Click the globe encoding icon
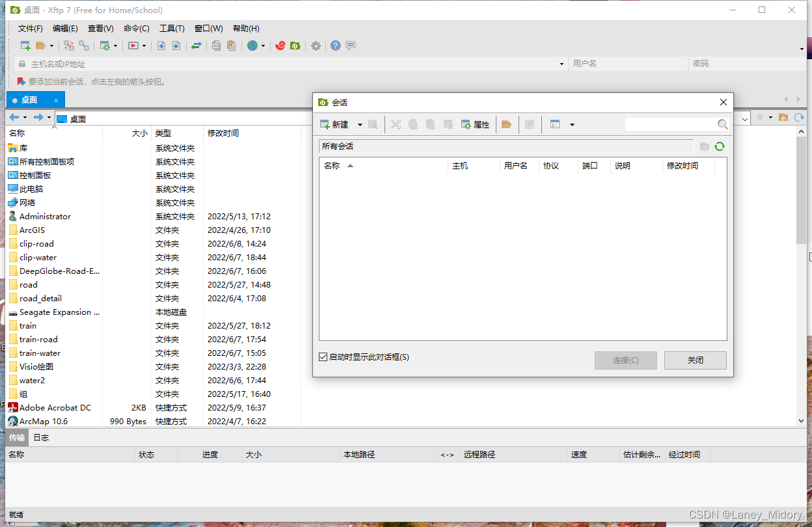 [x=252, y=46]
